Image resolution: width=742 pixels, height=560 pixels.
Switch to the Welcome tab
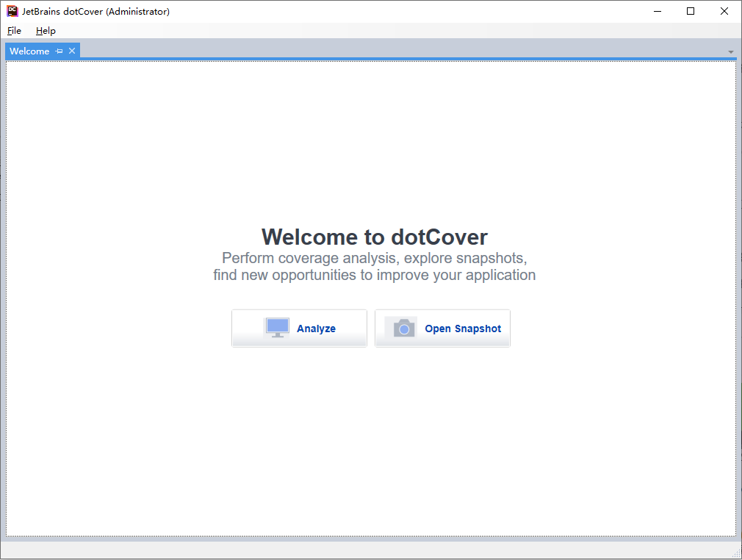[x=28, y=51]
